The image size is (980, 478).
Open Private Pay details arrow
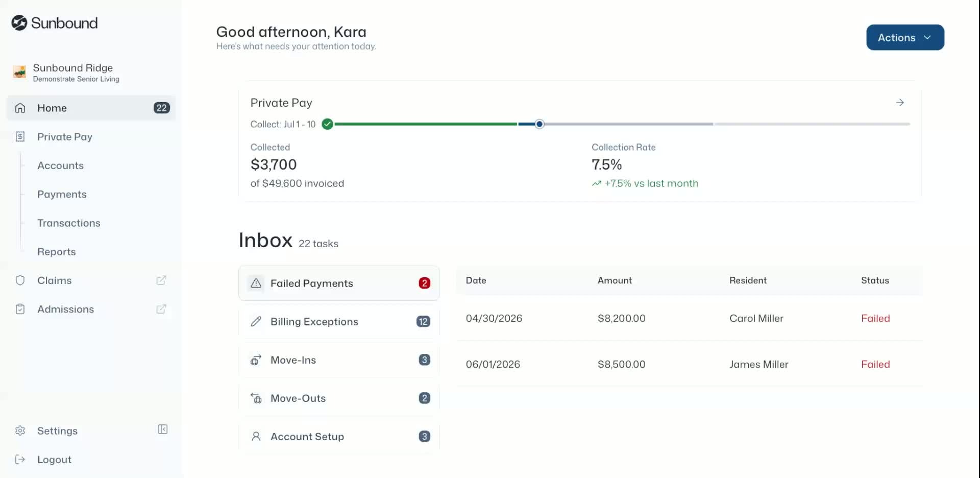click(x=900, y=103)
